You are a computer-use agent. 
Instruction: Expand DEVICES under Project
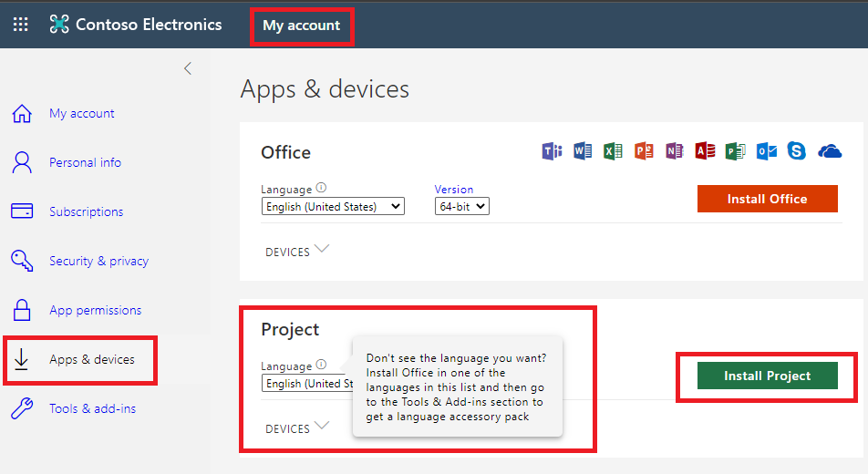[297, 428]
